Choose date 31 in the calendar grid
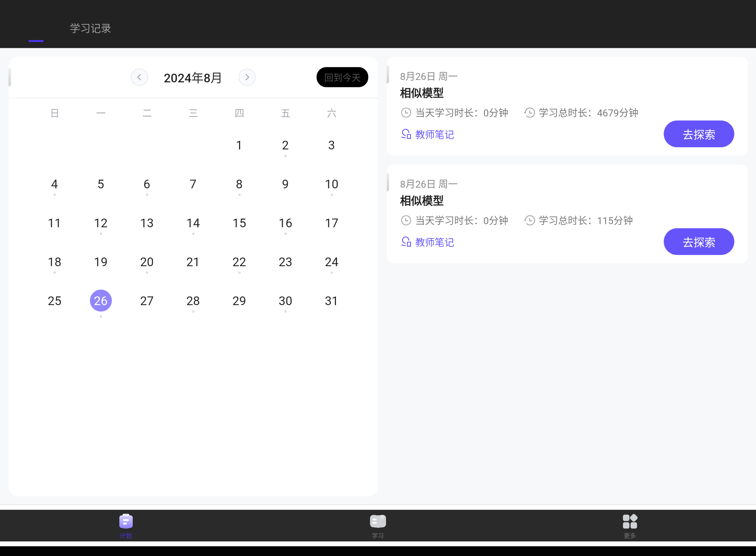The height and width of the screenshot is (556, 756). click(331, 301)
